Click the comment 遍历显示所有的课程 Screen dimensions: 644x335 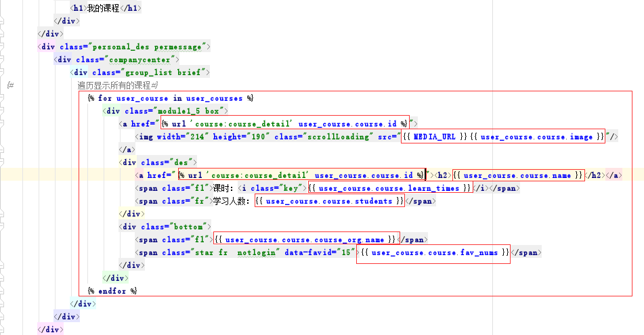pos(114,85)
